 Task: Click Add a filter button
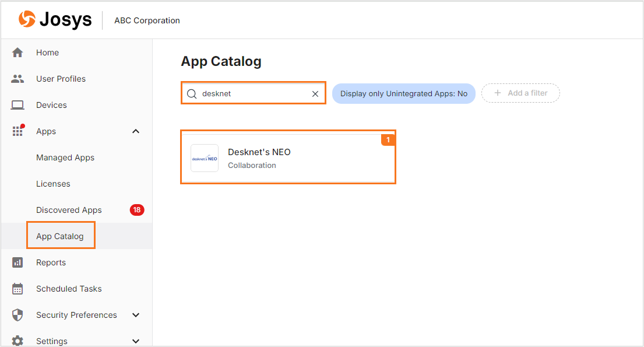[520, 93]
